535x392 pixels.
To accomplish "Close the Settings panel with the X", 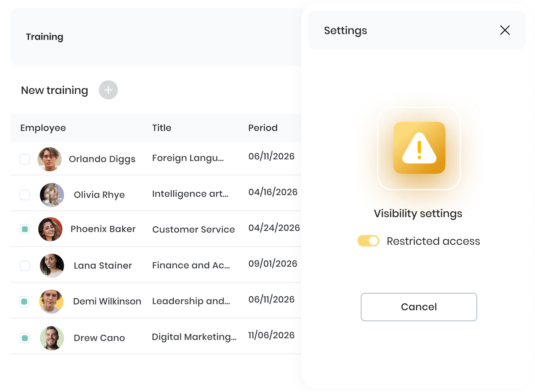I will 505,30.
